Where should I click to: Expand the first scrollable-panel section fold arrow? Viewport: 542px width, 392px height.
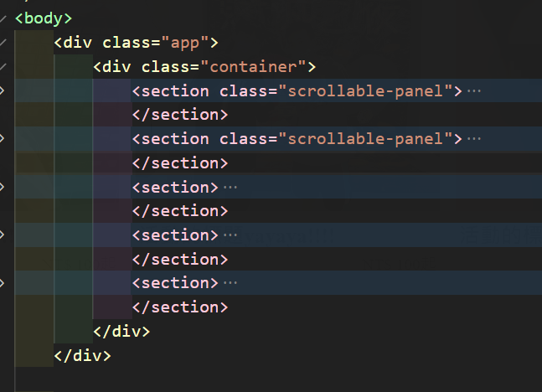[2, 91]
